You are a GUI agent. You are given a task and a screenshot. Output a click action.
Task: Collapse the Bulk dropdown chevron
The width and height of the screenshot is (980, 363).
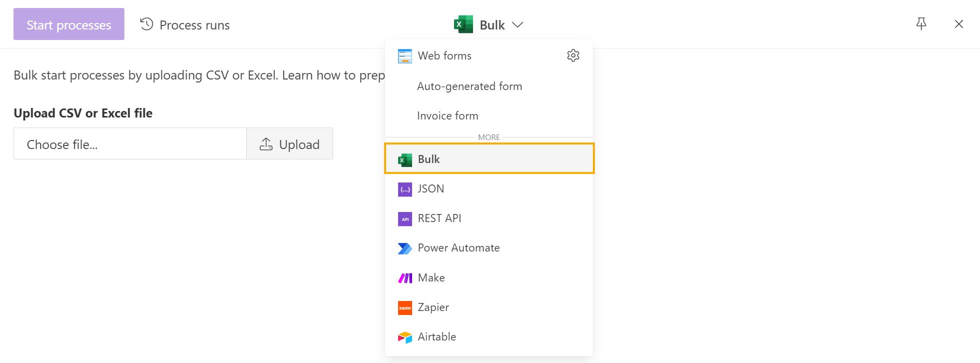point(517,24)
